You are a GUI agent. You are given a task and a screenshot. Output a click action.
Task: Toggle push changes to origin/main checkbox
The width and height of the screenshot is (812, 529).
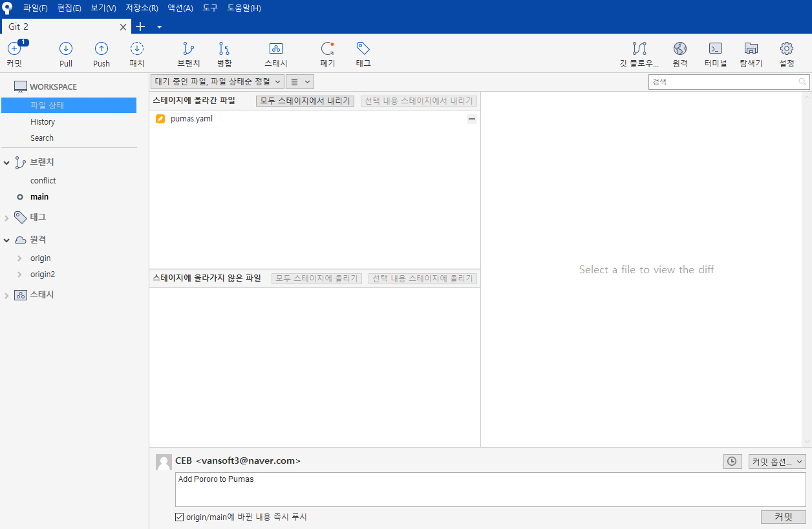[x=180, y=517]
